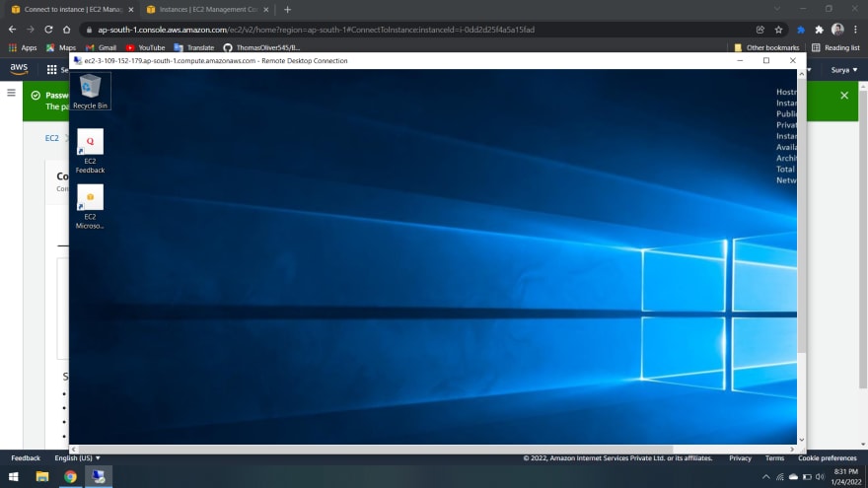Maximize the Remote Desktop Connection window
Image resolution: width=868 pixels, height=488 pixels.
pyautogui.click(x=766, y=60)
